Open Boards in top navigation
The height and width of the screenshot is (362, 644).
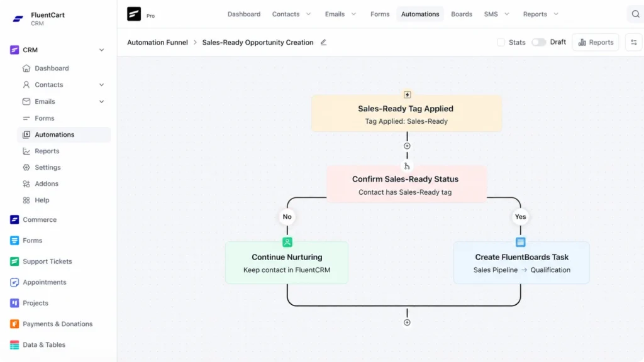[x=462, y=14]
